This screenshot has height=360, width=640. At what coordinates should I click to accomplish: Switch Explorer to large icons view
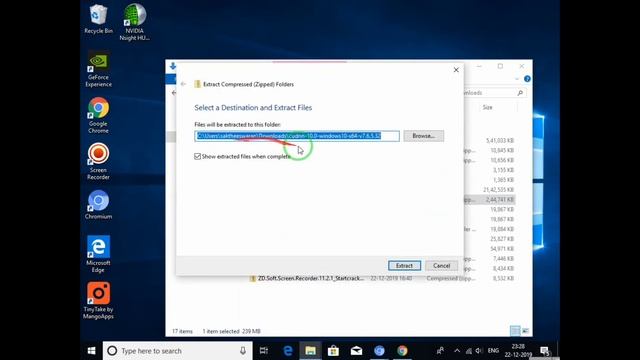click(525, 331)
